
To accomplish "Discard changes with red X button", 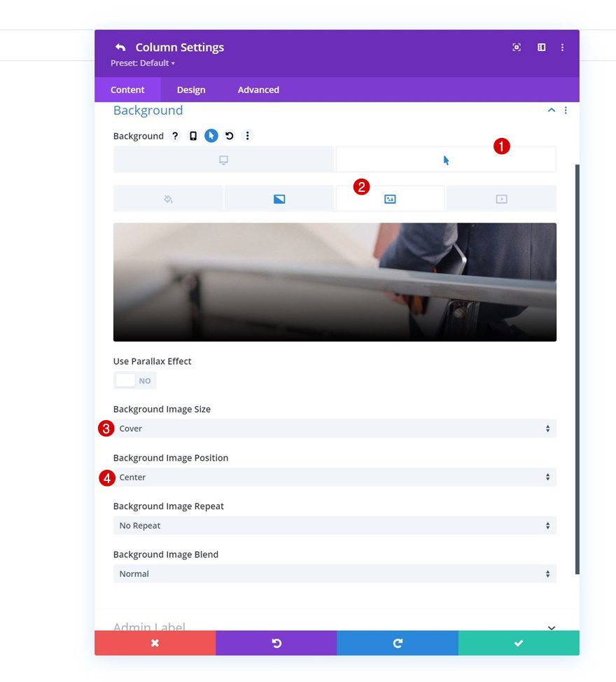I will (155, 643).
